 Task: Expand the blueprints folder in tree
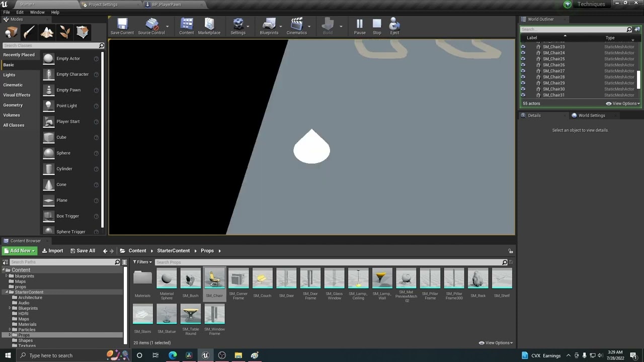[7, 276]
